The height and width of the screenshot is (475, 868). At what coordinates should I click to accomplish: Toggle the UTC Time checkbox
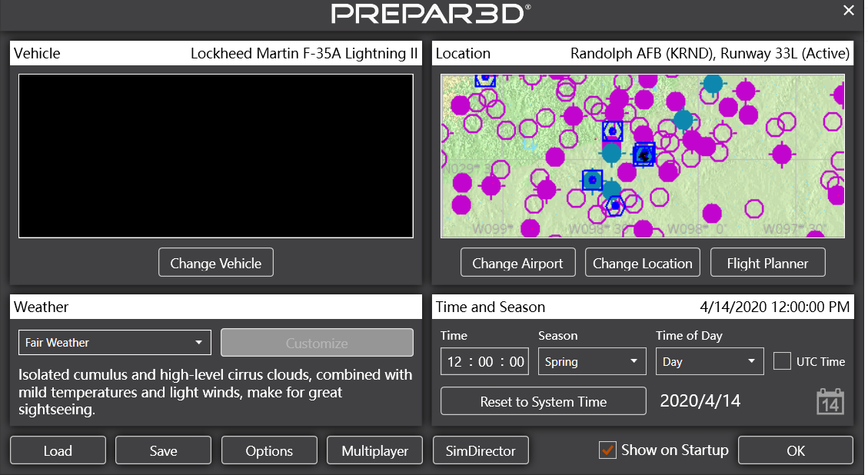coord(782,361)
